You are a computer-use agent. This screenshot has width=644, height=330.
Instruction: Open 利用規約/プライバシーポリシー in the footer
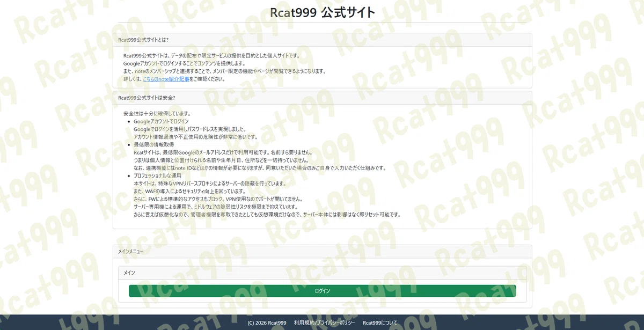(325, 322)
